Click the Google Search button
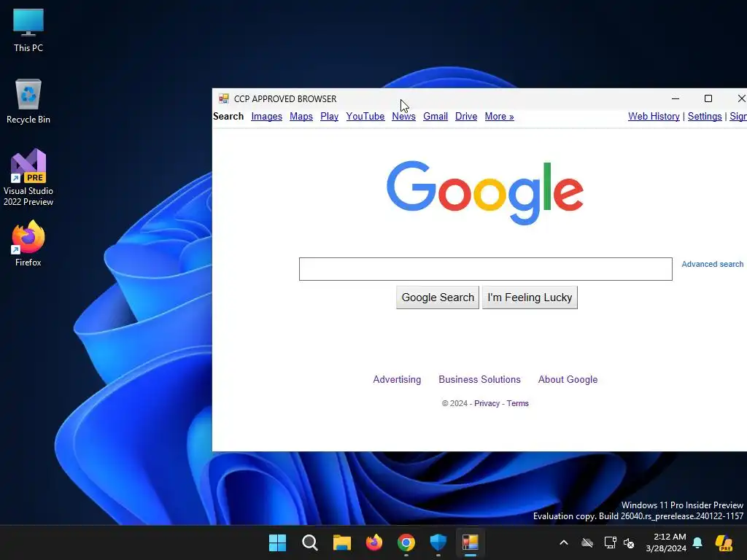Image resolution: width=747 pixels, height=560 pixels. point(438,297)
